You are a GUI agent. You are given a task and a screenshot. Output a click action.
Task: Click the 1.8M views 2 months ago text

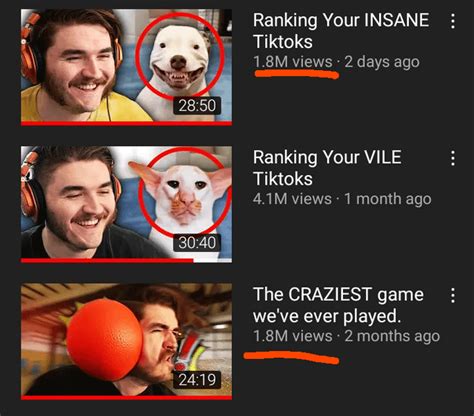point(346,336)
